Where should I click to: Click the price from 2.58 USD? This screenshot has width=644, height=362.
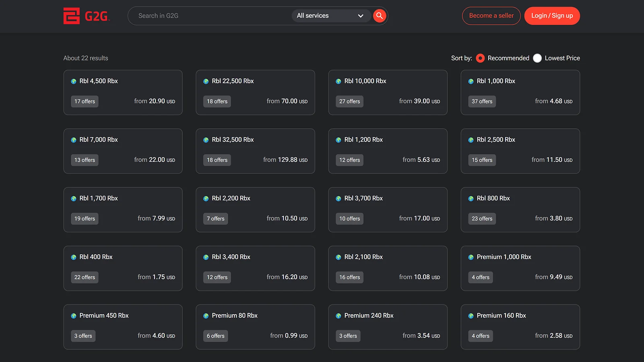554,336
